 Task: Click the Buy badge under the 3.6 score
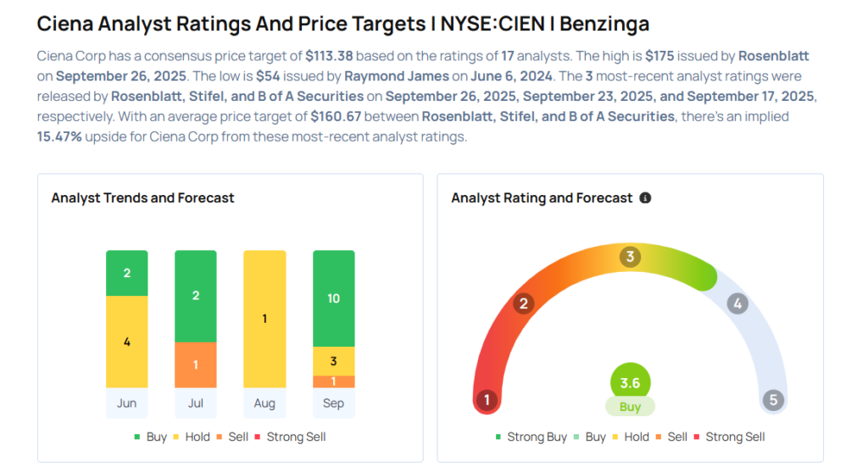click(630, 407)
